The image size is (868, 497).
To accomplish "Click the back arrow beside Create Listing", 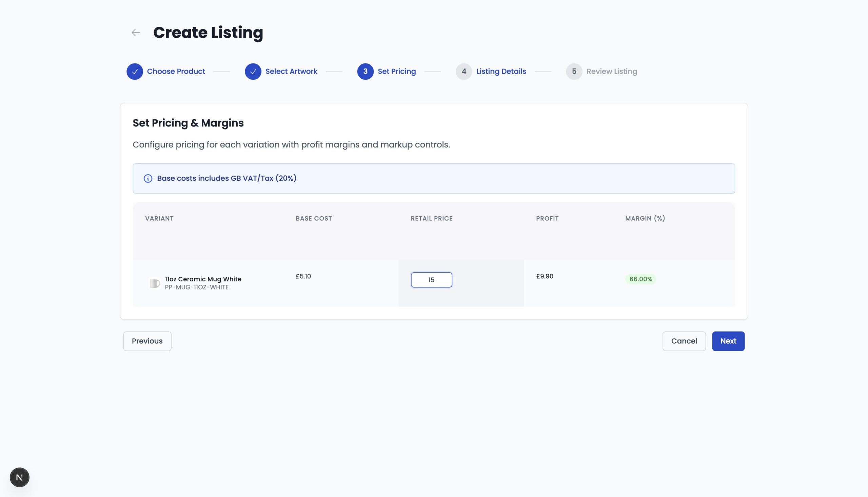I will coord(136,33).
